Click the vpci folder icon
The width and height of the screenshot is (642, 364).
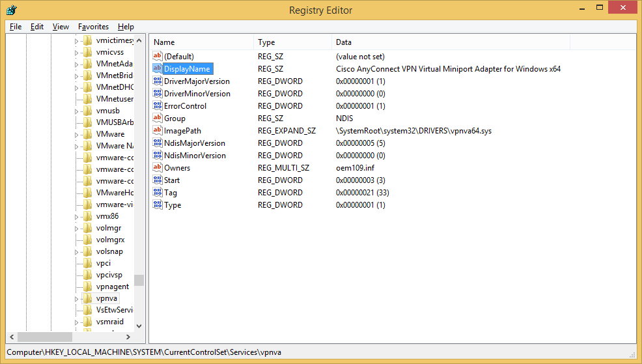coord(87,263)
